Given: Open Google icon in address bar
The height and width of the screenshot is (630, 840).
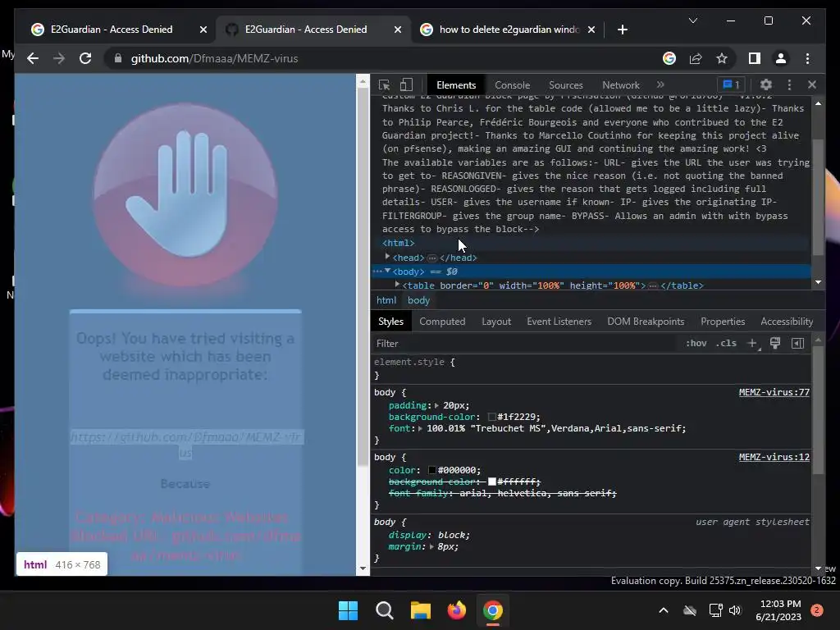Looking at the screenshot, I should click(669, 58).
